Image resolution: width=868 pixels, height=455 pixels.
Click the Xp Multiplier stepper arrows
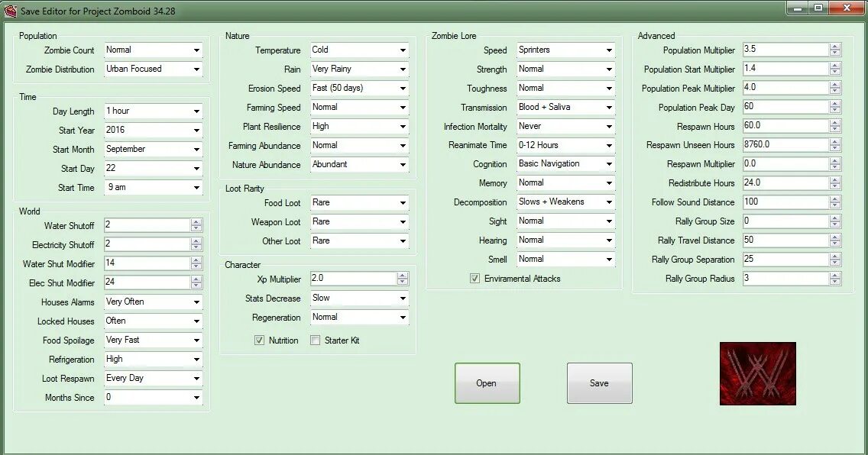[403, 279]
